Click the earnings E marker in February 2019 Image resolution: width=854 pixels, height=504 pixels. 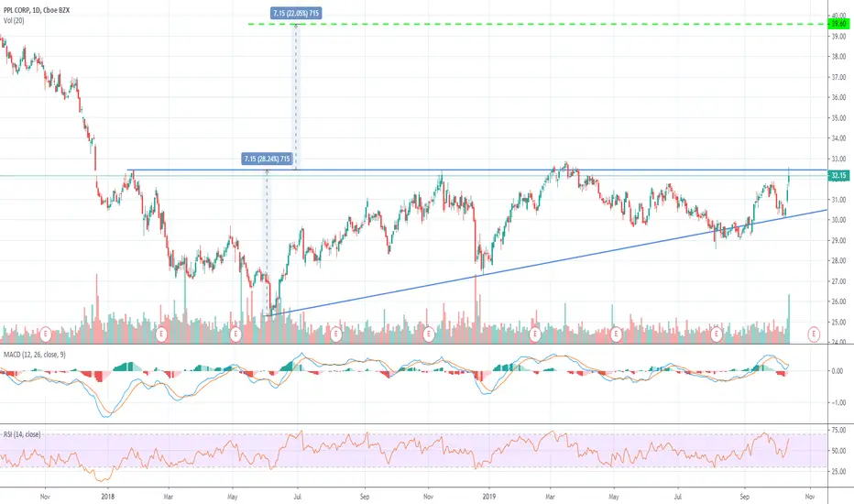pos(535,334)
